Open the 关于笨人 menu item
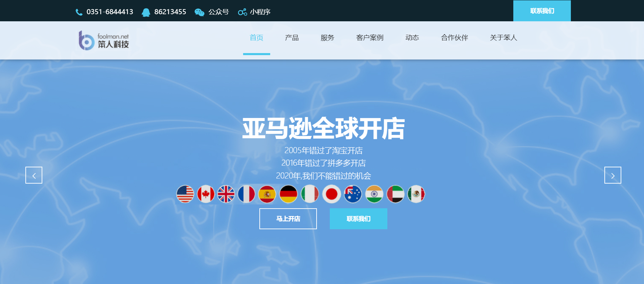Image resolution: width=644 pixels, height=284 pixels. click(503, 38)
